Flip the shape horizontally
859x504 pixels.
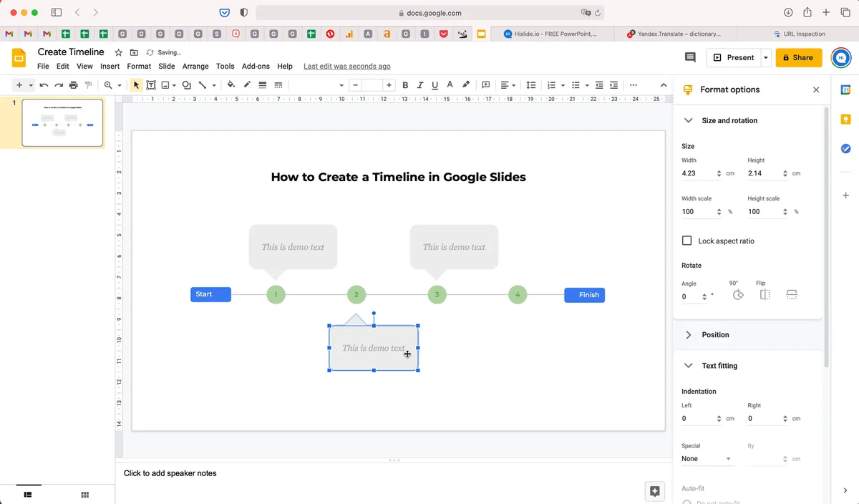pyautogui.click(x=765, y=295)
